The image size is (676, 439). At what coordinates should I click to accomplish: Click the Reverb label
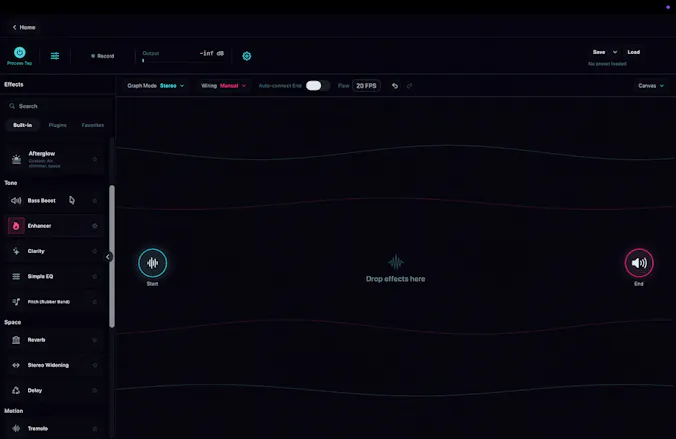[36, 340]
